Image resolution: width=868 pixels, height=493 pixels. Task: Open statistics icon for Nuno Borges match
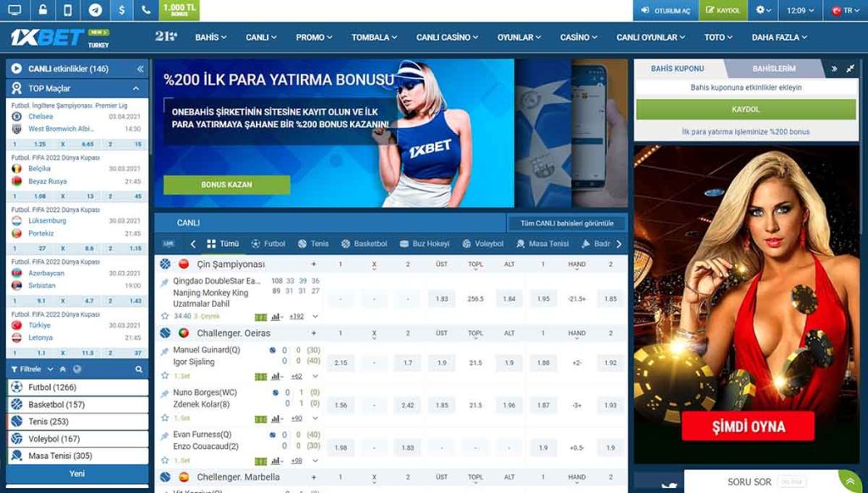click(x=276, y=418)
